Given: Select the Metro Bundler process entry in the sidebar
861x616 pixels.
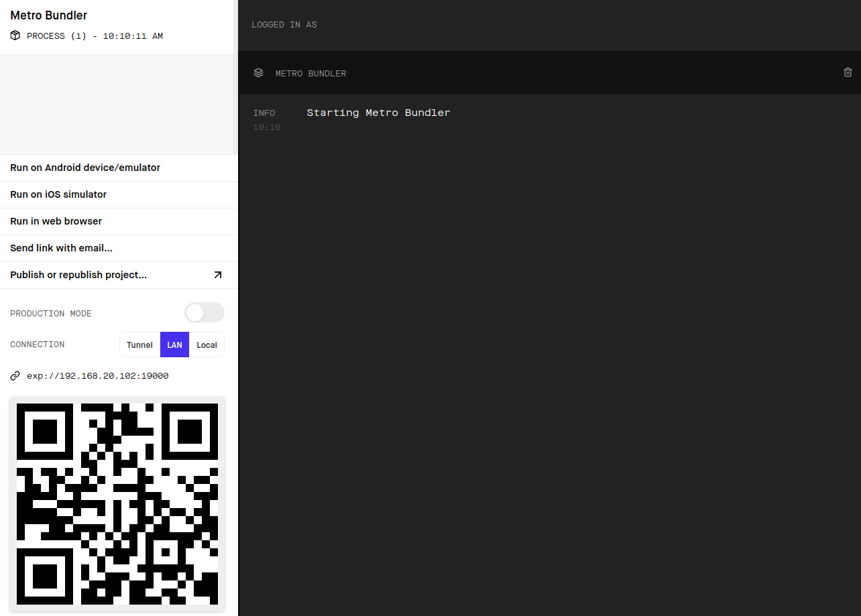Looking at the screenshot, I should pos(117,27).
